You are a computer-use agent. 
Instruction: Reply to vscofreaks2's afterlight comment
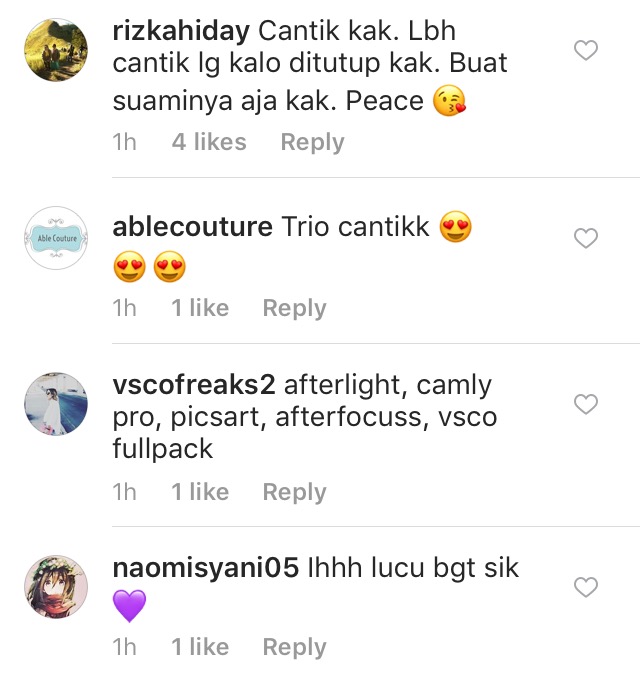click(x=294, y=492)
